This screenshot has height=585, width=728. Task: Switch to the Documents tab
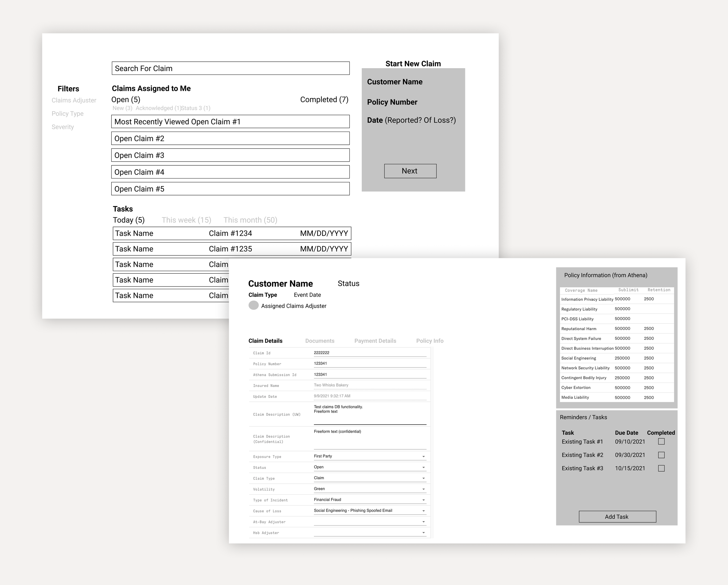tap(319, 341)
